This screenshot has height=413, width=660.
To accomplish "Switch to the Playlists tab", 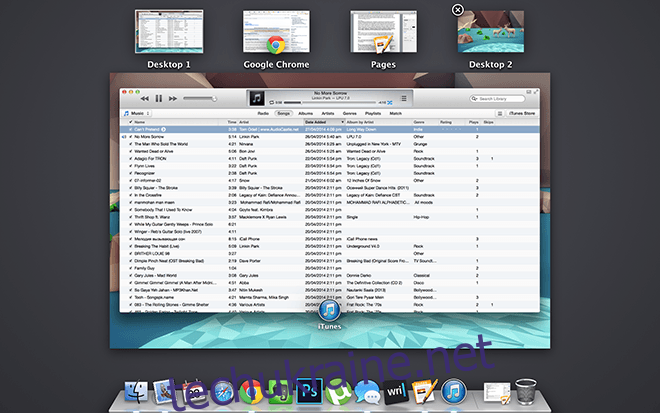I will (373, 113).
